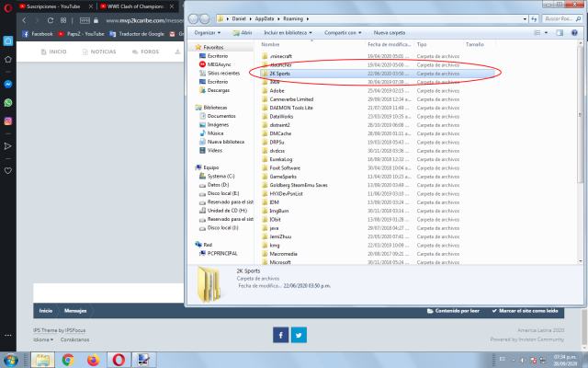Screen dimensions: 588x368
Task: Open Windows Start menu
Action: (11, 360)
